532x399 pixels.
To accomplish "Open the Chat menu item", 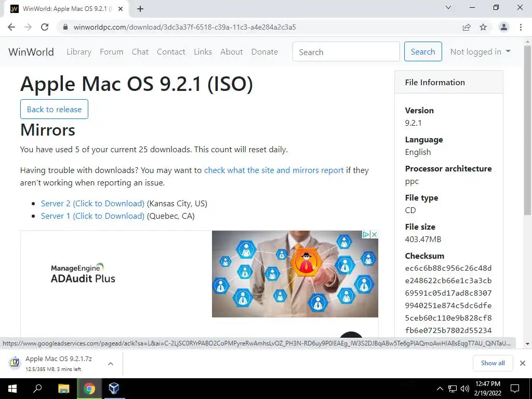I will coord(140,52).
